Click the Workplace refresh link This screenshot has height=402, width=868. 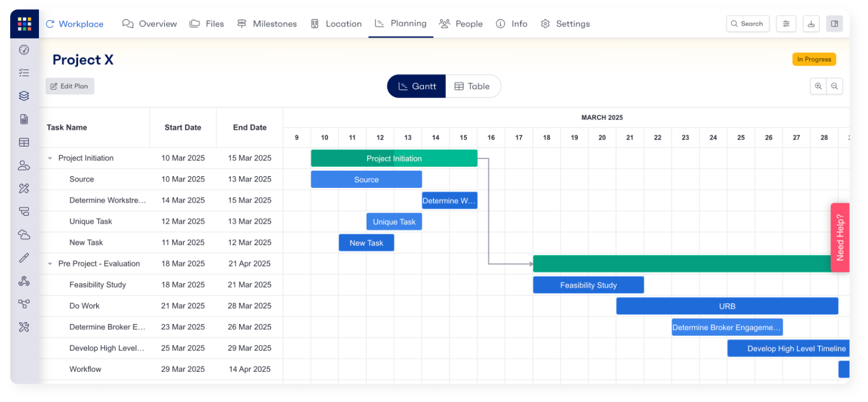[x=75, y=24]
